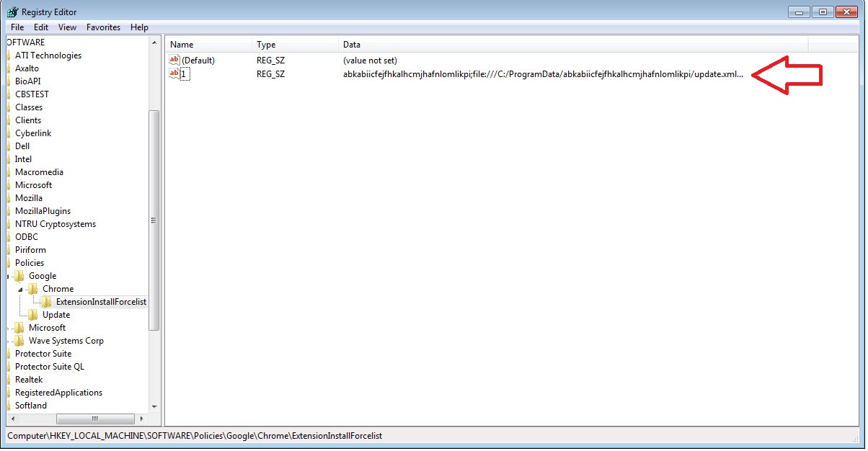Click the Chrome folder icon in tree
868x451 pixels.
pyautogui.click(x=33, y=289)
